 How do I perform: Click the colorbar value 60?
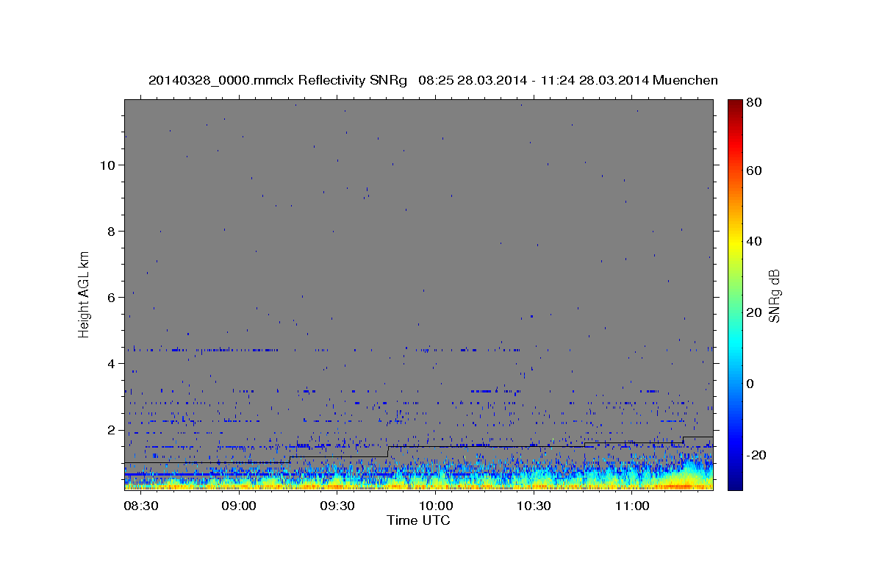[x=753, y=171]
